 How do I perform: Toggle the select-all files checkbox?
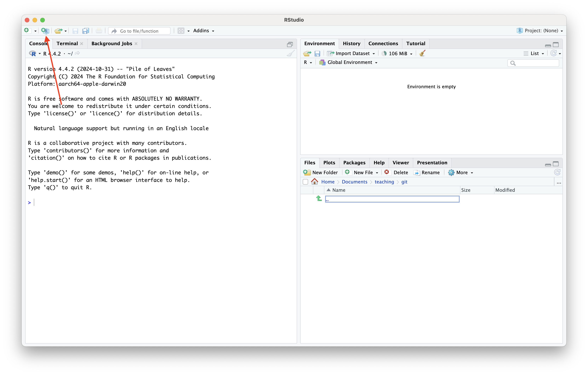305,182
